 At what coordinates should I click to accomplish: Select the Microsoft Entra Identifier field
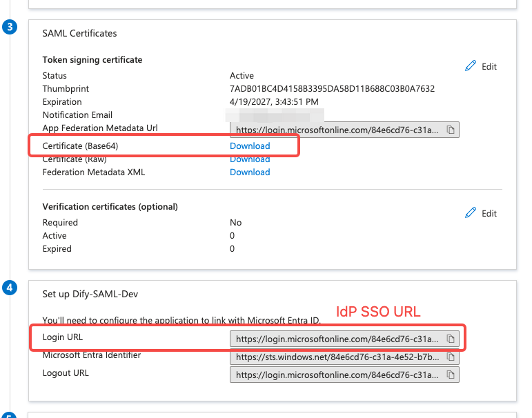click(344, 357)
